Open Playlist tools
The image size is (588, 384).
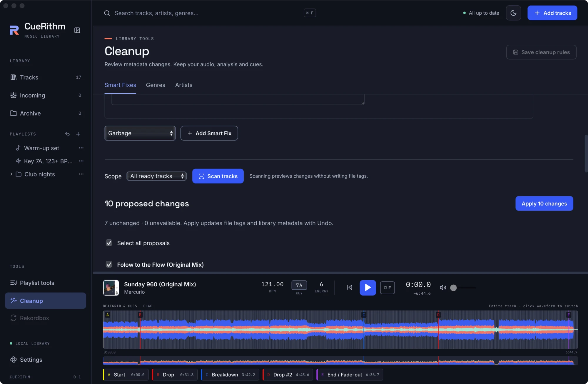(x=46, y=283)
